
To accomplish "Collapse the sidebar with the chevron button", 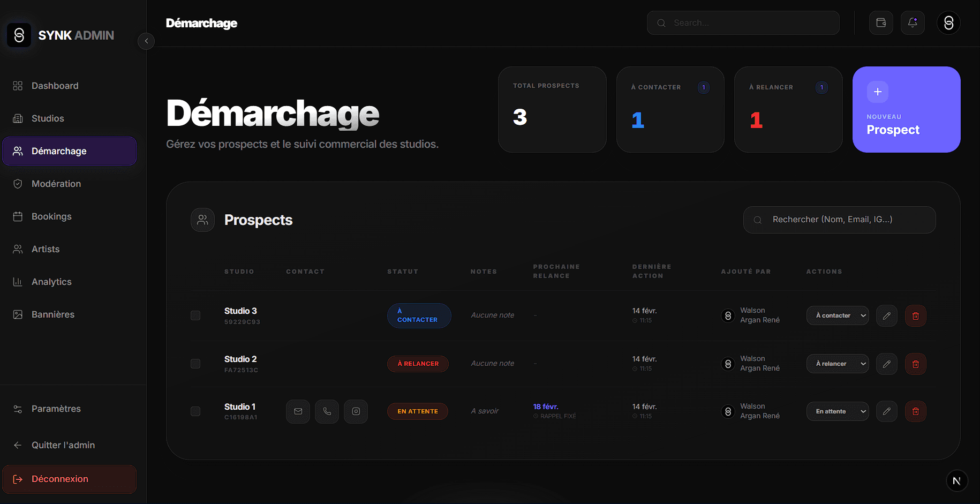I will (x=146, y=41).
